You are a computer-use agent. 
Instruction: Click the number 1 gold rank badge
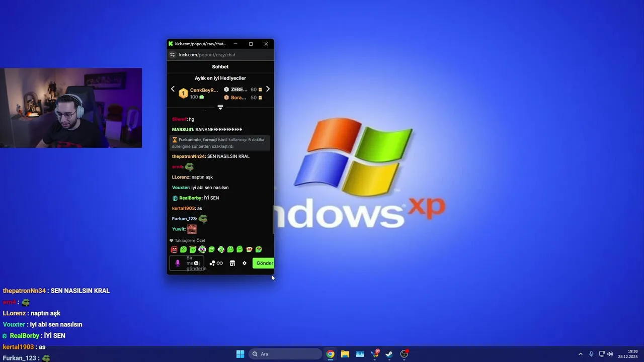[184, 94]
